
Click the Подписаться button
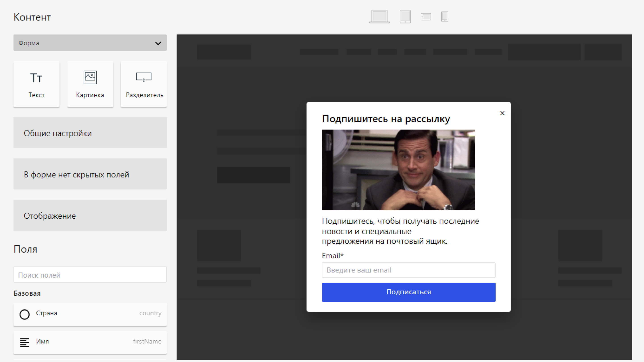(408, 292)
